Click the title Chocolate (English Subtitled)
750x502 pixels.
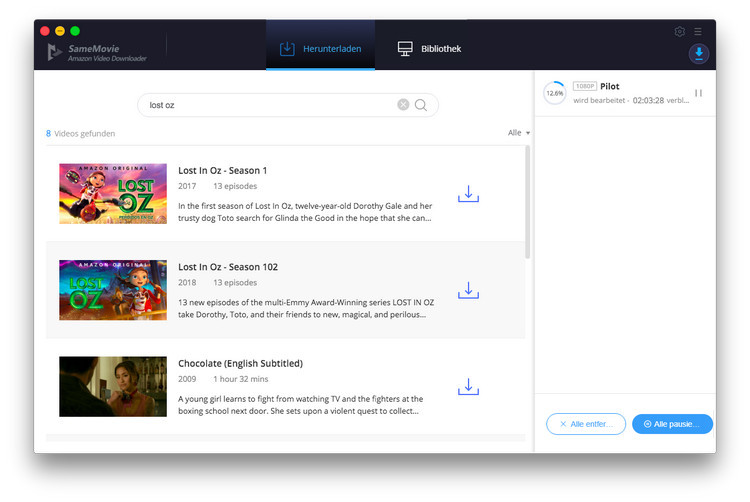(x=240, y=363)
